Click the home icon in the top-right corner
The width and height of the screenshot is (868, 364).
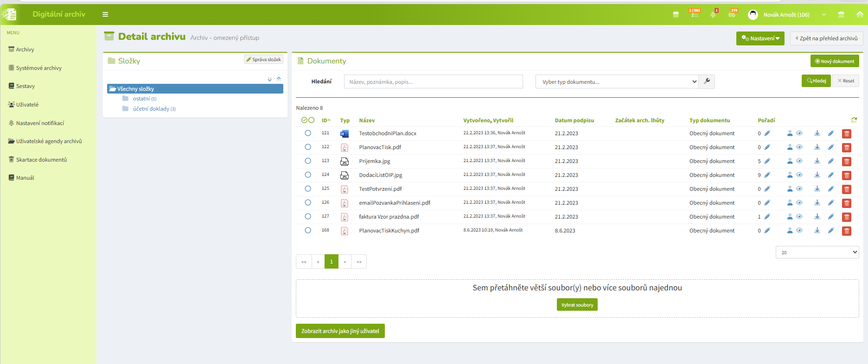pyautogui.click(x=860, y=14)
